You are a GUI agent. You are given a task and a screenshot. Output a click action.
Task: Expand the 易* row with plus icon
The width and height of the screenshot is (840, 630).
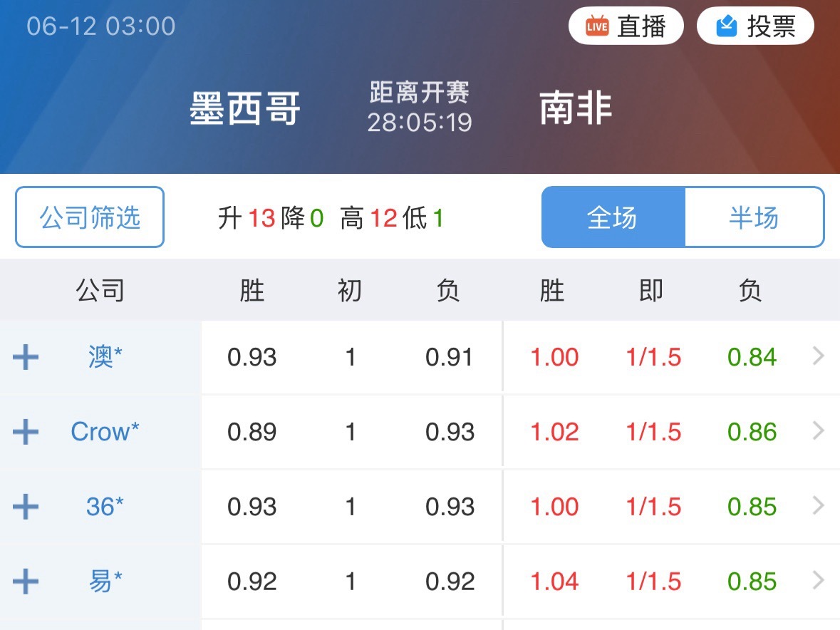click(x=26, y=582)
